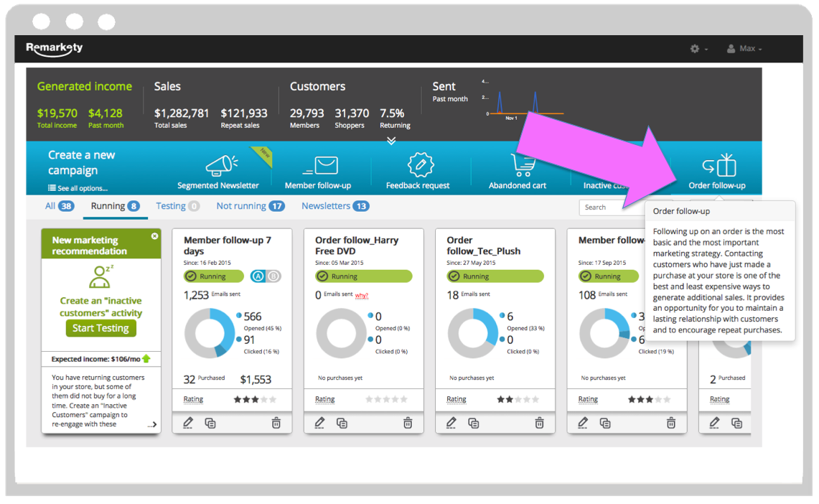The image size is (819, 504).
Task: Switch to the Testing 0 tab
Action: (177, 206)
